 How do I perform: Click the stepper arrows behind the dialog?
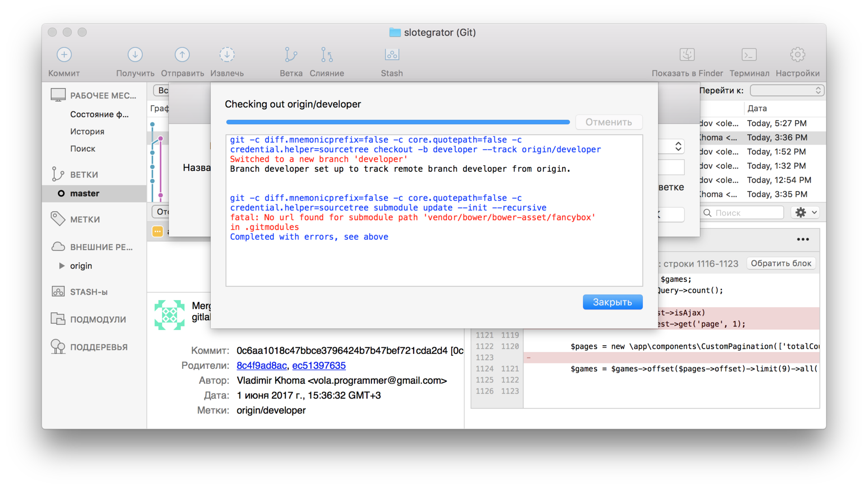tap(678, 146)
